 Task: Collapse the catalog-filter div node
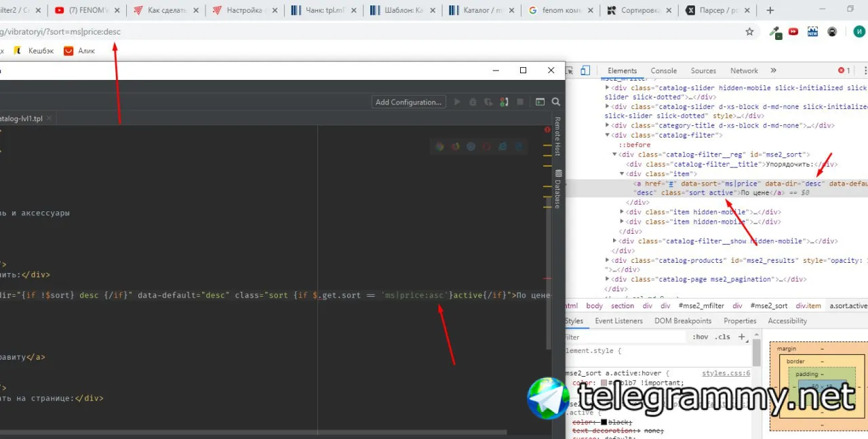(607, 135)
